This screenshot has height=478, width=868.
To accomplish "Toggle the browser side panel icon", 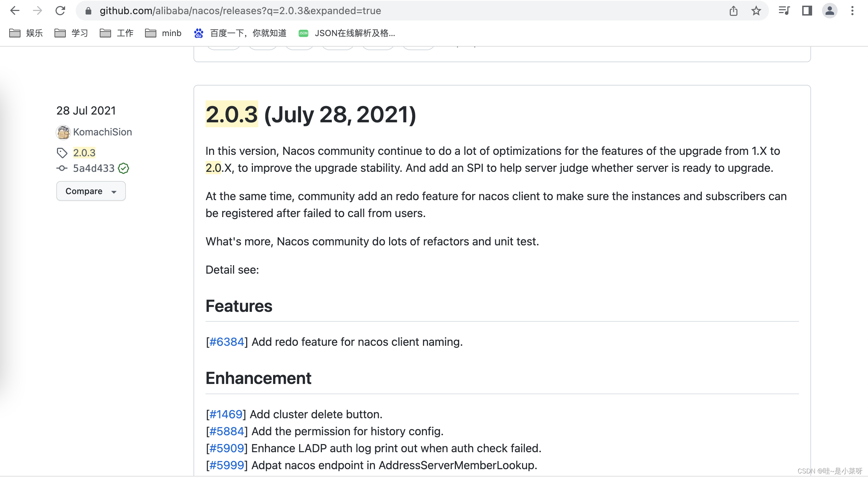I will (x=807, y=11).
